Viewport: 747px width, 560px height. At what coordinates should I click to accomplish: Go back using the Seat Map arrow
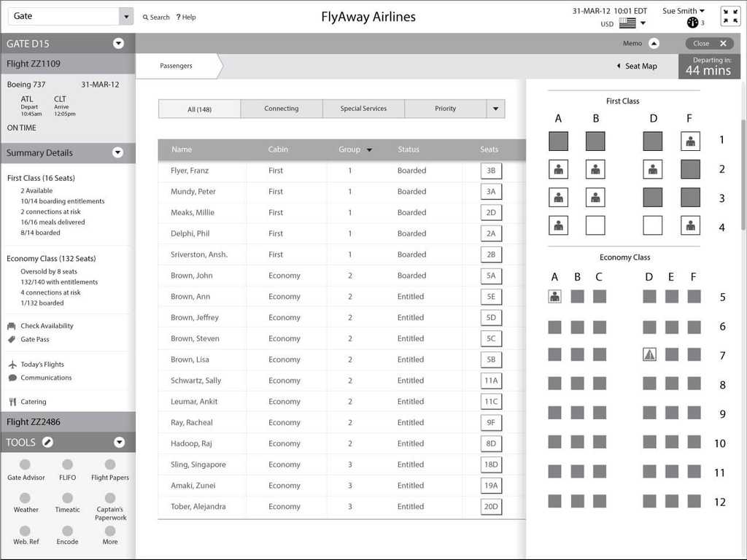[x=619, y=66]
